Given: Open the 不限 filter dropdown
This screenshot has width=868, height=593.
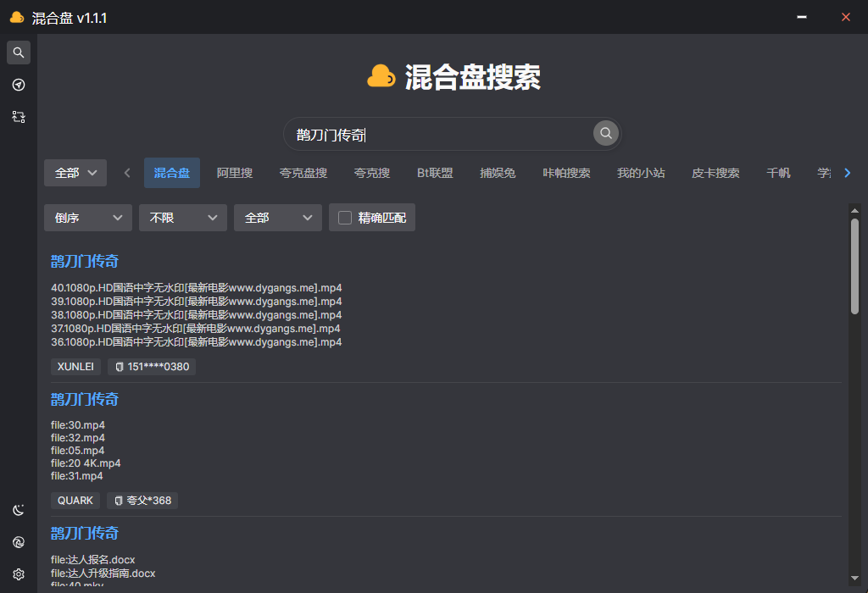Looking at the screenshot, I should 183,218.
